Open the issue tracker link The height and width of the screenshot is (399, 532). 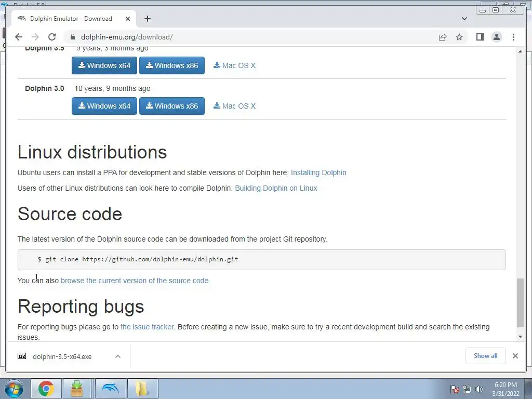[x=148, y=327]
